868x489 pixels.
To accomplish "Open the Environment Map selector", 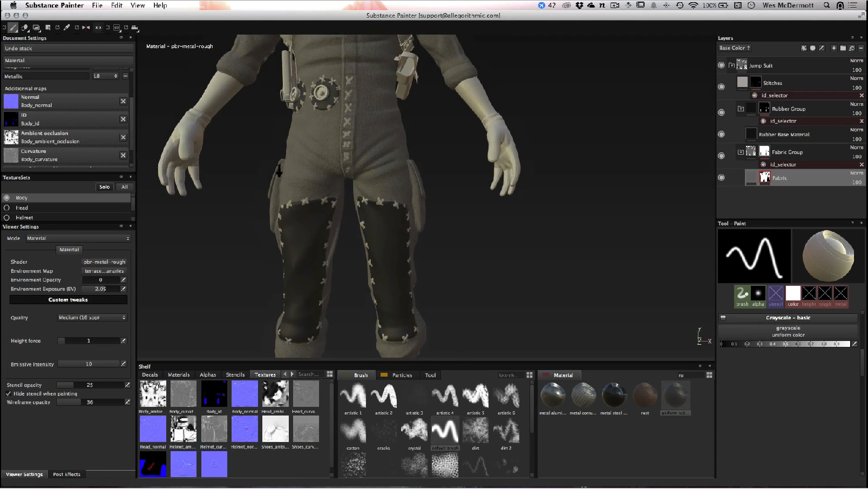I will coord(104,271).
